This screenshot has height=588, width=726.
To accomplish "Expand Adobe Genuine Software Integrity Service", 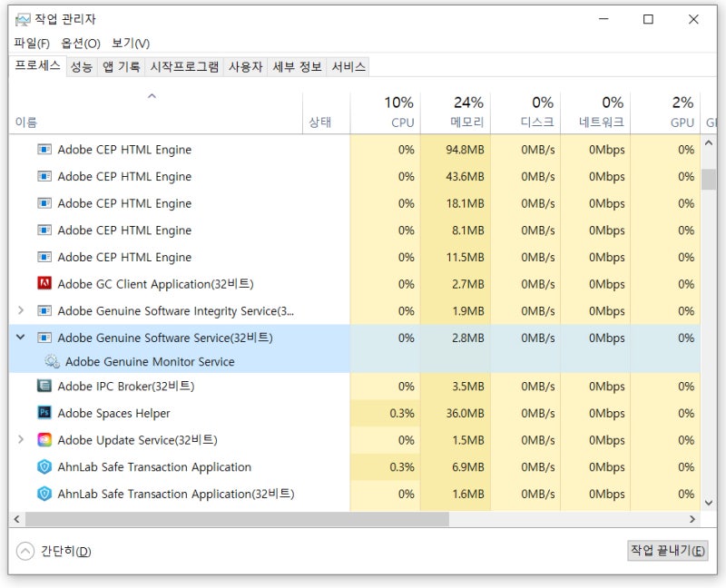I will coord(20,310).
